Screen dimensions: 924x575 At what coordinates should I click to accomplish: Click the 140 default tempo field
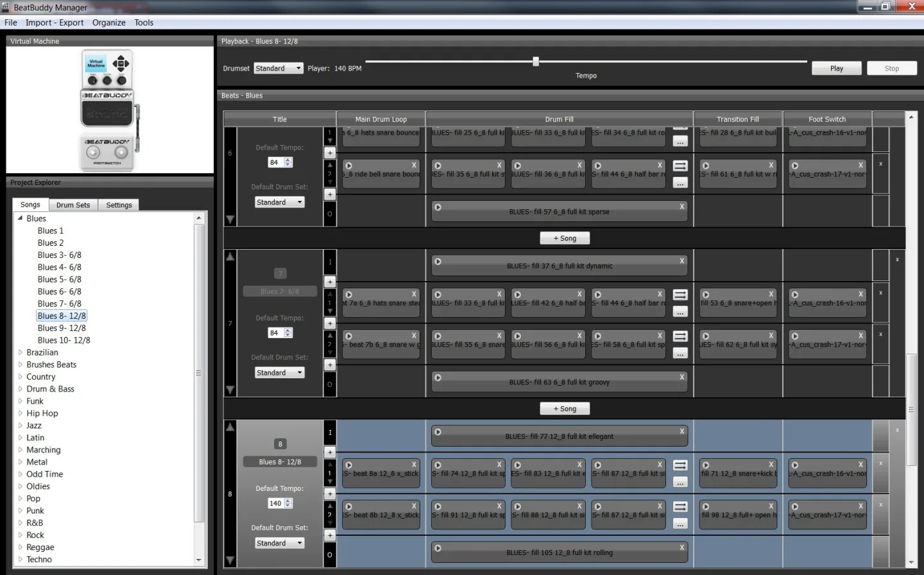click(276, 503)
